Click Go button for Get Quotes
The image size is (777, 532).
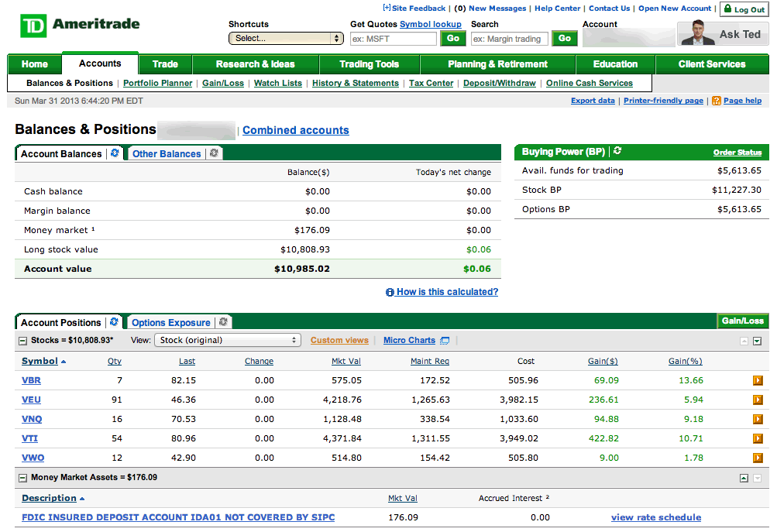tap(453, 38)
